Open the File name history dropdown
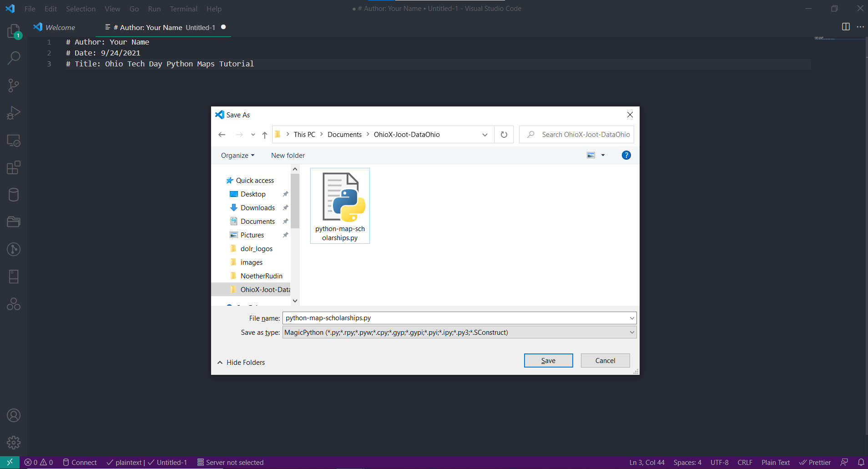This screenshot has width=868, height=469. [632, 318]
